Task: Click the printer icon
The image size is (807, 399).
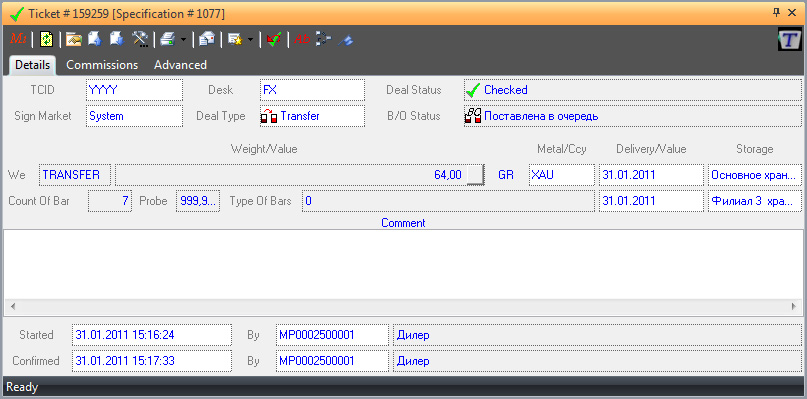Action: pyautogui.click(x=168, y=39)
